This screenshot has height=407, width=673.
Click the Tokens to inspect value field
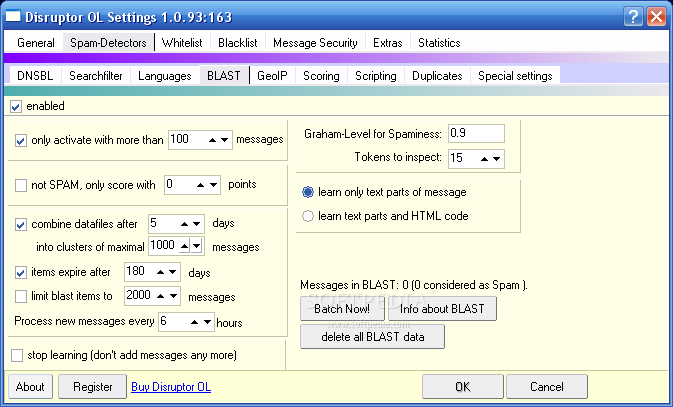(464, 158)
